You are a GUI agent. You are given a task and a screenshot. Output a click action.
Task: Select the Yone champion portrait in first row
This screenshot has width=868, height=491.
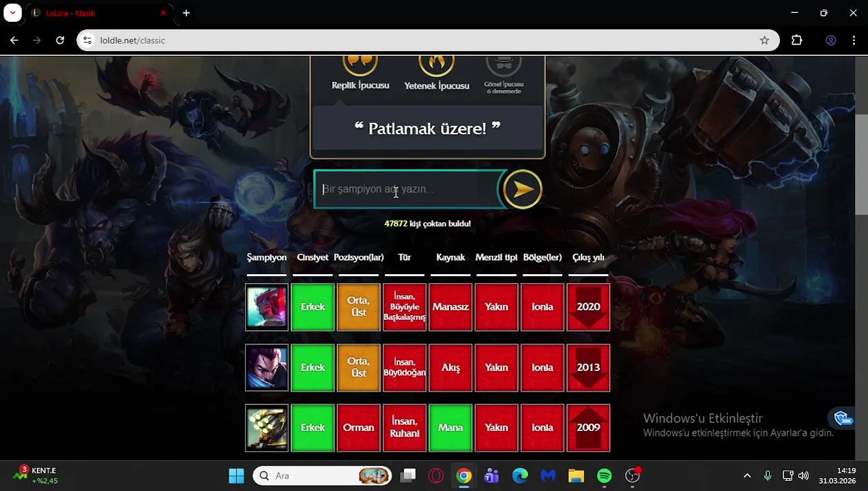(x=267, y=307)
